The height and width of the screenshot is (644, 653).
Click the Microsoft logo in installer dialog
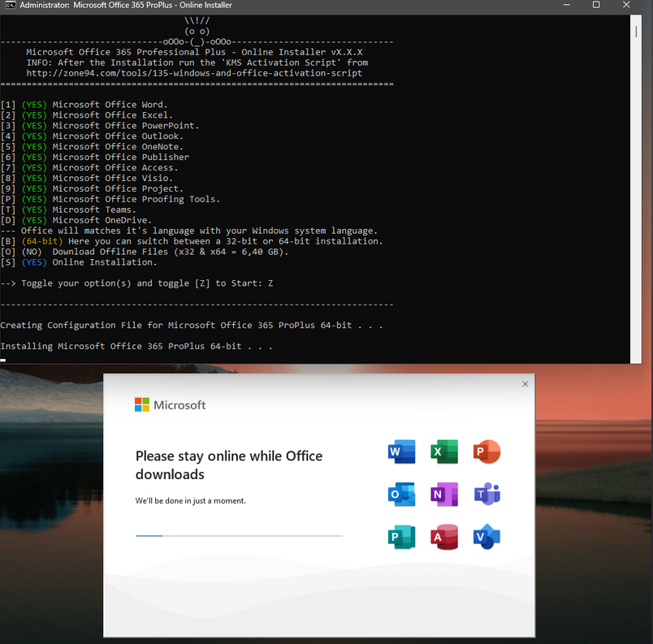click(x=142, y=404)
